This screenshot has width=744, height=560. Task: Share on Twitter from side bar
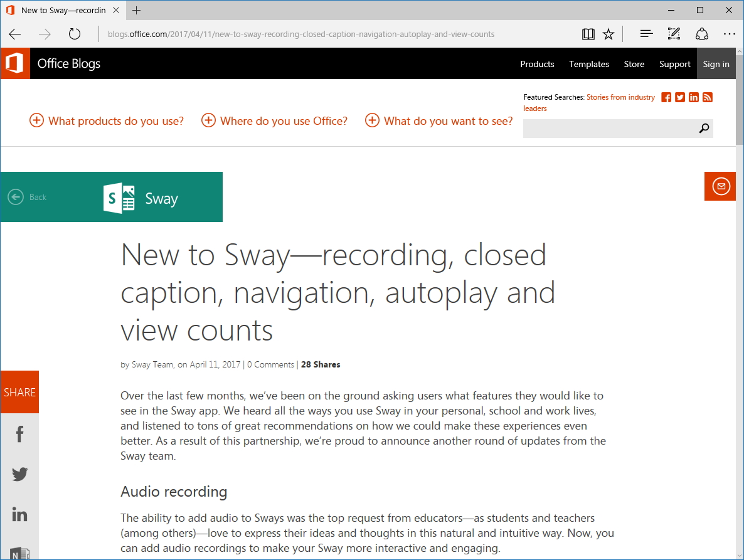click(x=19, y=474)
